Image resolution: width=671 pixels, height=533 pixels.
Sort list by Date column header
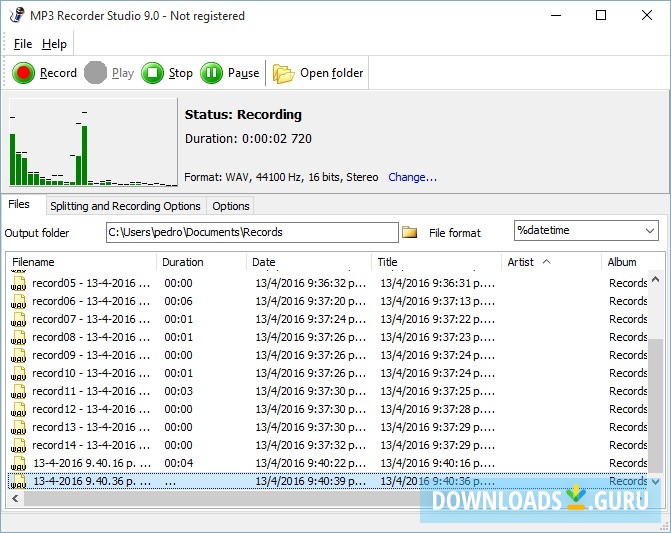[309, 262]
